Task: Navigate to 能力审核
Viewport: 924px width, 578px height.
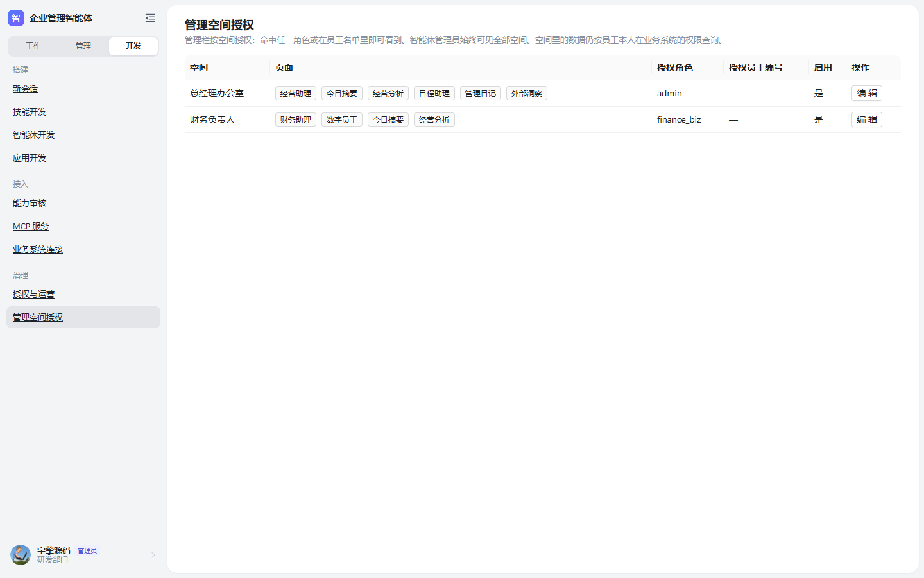Action: (x=30, y=203)
